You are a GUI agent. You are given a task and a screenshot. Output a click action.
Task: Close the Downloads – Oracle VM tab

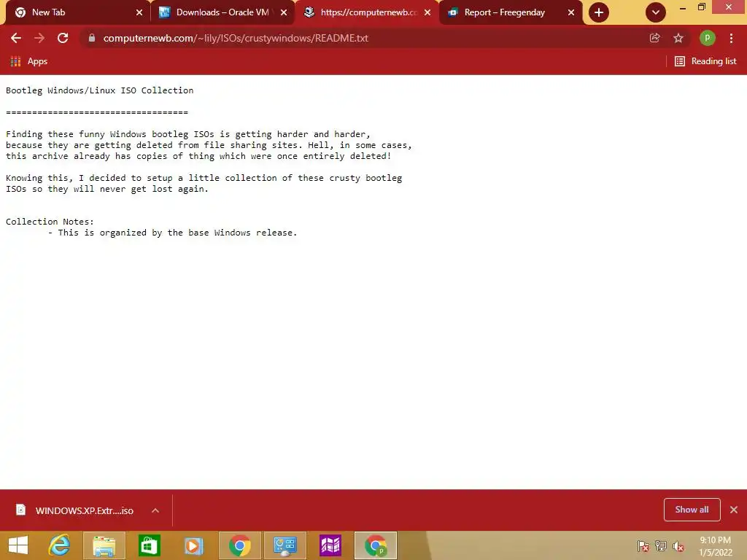[x=284, y=12]
